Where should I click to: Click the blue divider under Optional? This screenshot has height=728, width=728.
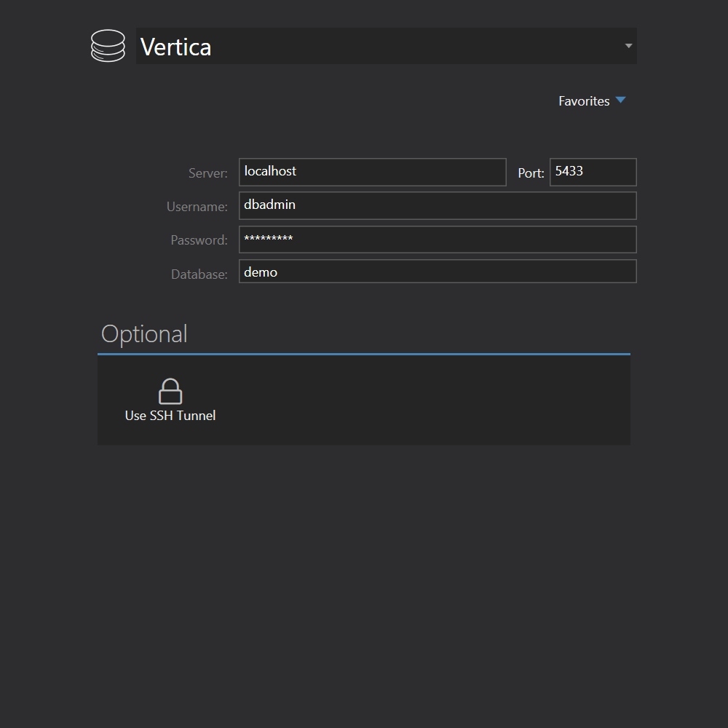click(364, 355)
